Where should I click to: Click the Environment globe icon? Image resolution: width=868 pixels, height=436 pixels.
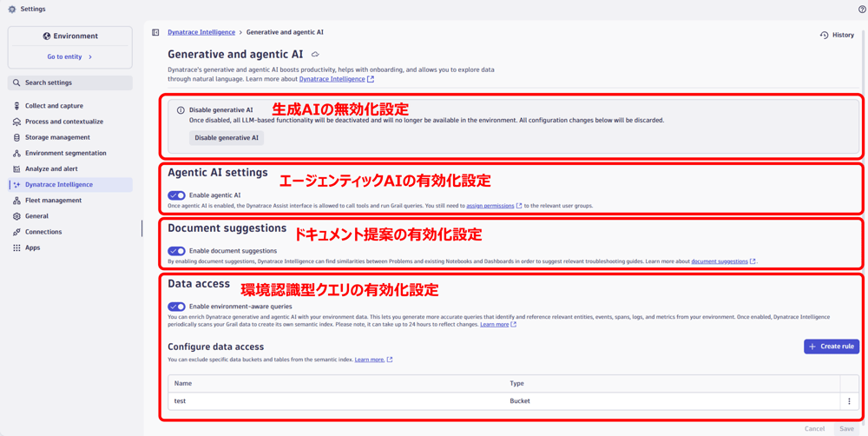(x=47, y=36)
